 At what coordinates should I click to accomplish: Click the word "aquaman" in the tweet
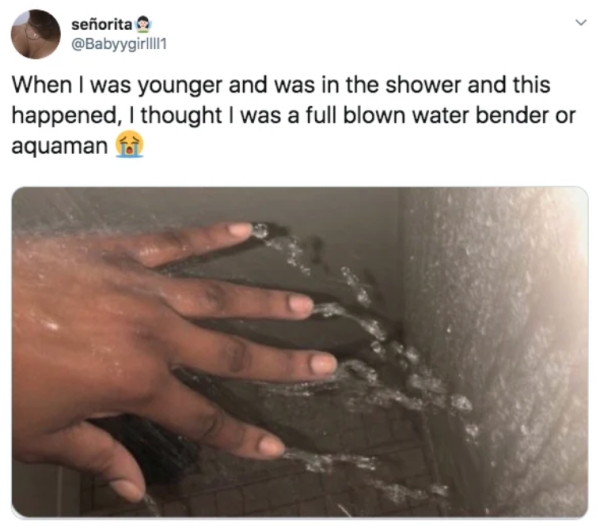[x=60, y=147]
